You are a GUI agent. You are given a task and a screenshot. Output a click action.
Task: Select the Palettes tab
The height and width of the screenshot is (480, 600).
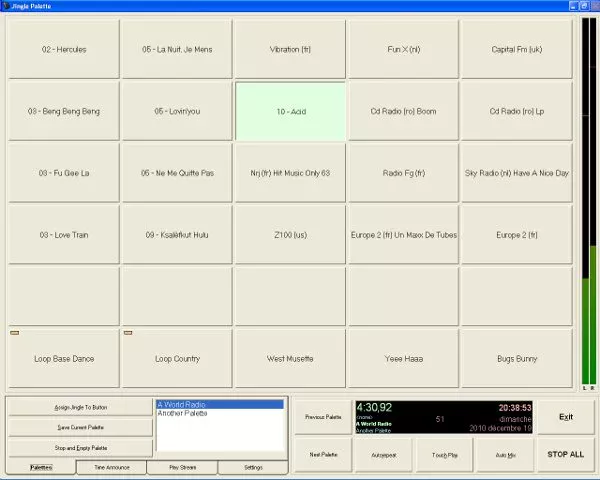(x=41, y=467)
